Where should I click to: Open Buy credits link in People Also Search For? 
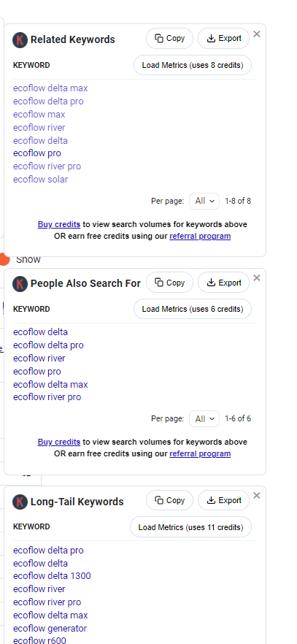pyautogui.click(x=59, y=442)
